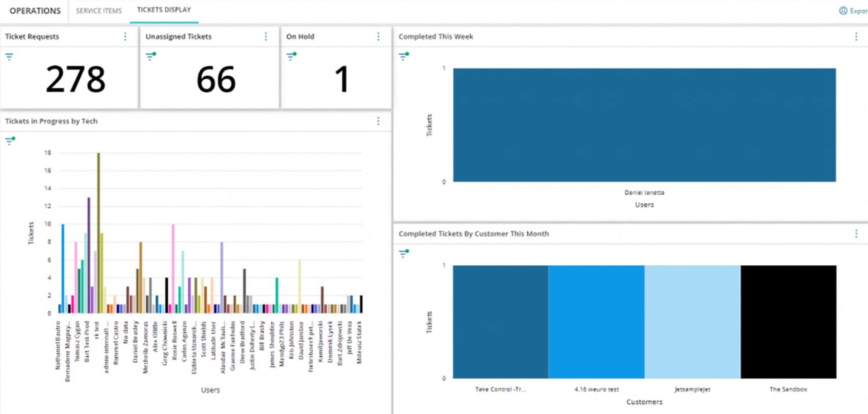The width and height of the screenshot is (868, 414).
Task: Click the 'Daniel Ianetta' axis label
Action: [644, 193]
